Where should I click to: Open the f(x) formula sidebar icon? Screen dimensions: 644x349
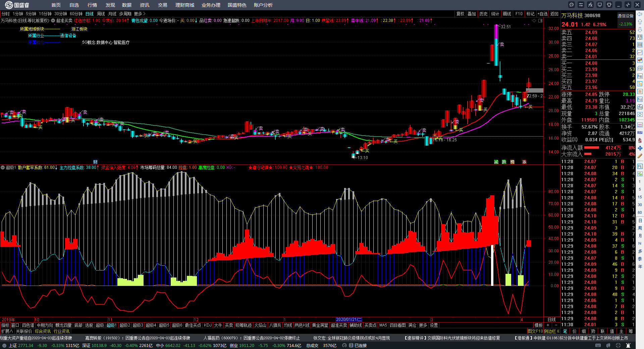640,107
